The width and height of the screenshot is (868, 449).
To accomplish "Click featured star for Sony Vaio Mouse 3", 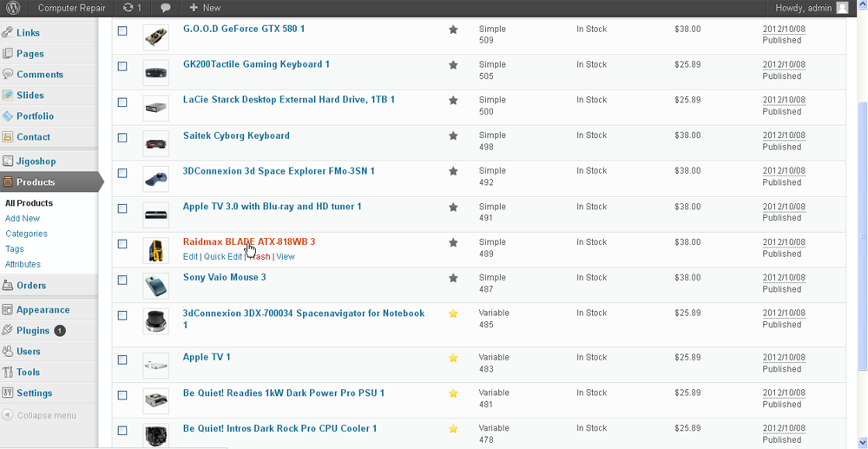I will tap(453, 278).
